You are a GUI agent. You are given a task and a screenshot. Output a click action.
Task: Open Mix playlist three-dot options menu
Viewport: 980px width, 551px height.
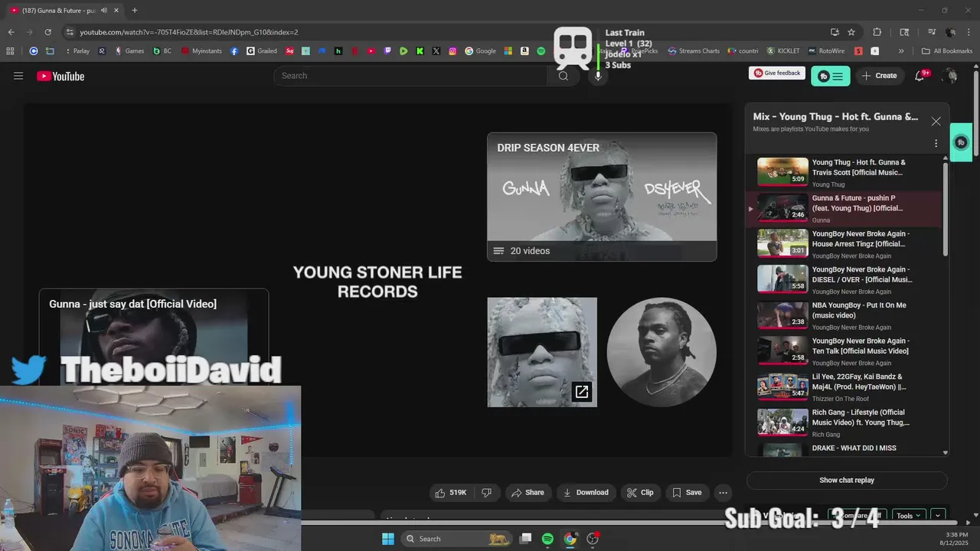pyautogui.click(x=936, y=143)
